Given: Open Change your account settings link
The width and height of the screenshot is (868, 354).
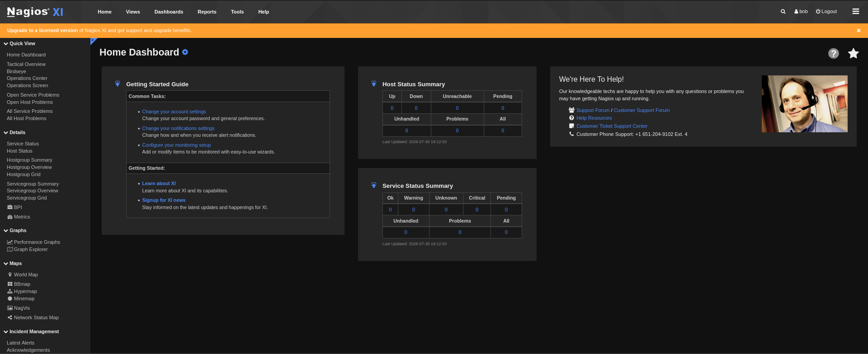Looking at the screenshot, I should (174, 112).
